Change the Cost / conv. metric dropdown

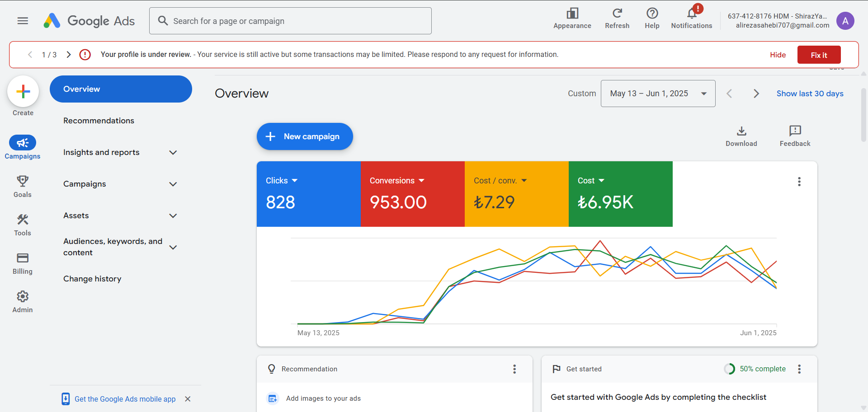[x=500, y=181]
